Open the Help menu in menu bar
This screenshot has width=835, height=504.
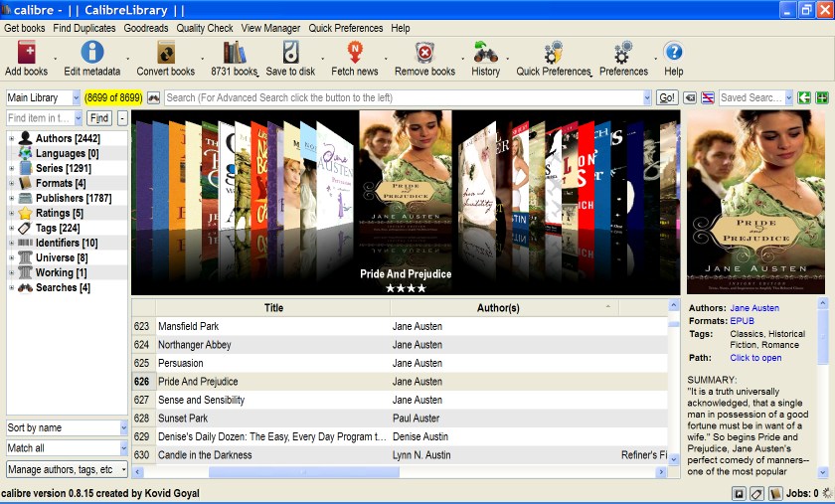(401, 28)
